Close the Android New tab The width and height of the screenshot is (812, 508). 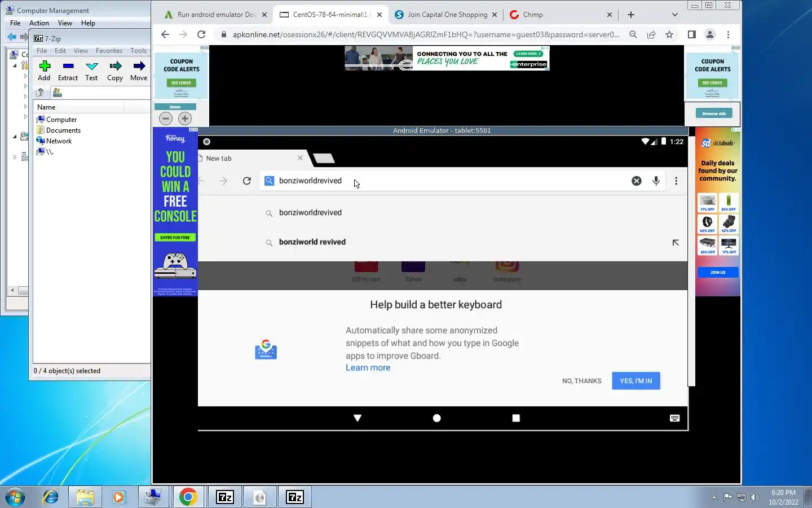pos(300,158)
